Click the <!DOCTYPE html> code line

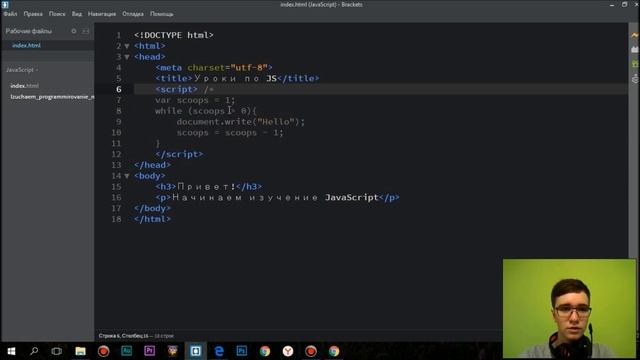point(174,35)
